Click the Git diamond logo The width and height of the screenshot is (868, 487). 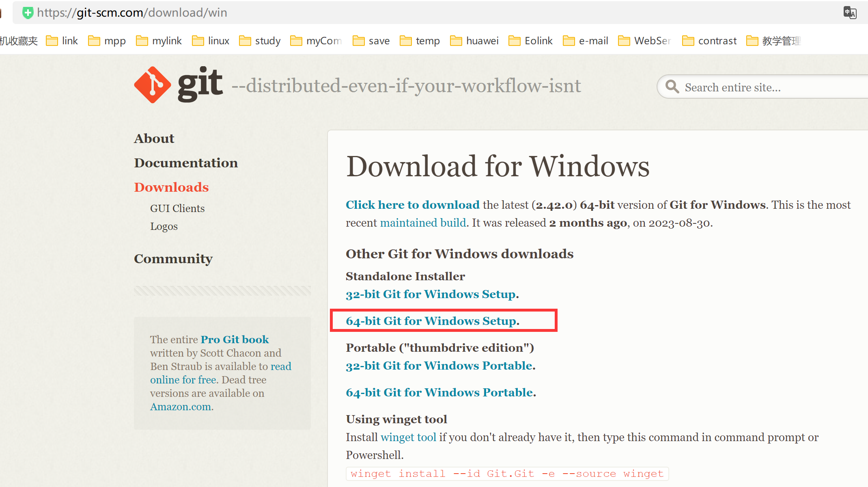[153, 85]
